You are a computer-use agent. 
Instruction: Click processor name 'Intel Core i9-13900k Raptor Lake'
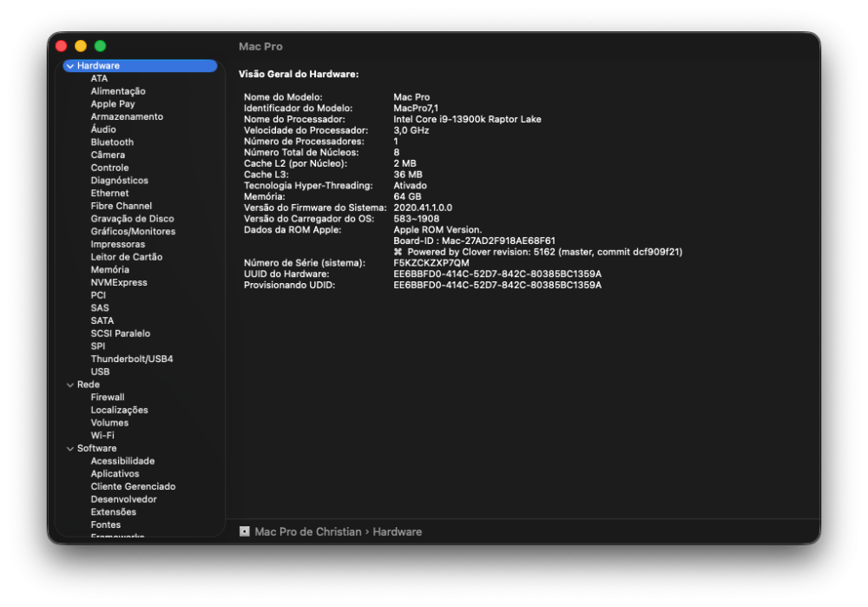[467, 119]
